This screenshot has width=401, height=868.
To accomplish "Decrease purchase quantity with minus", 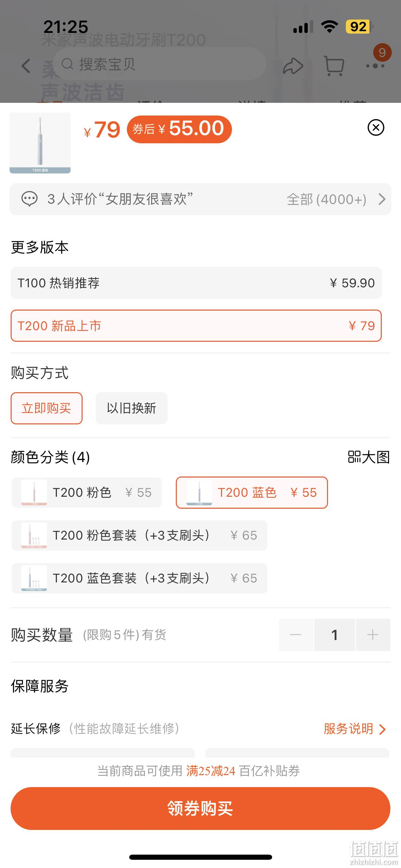I will (x=296, y=635).
